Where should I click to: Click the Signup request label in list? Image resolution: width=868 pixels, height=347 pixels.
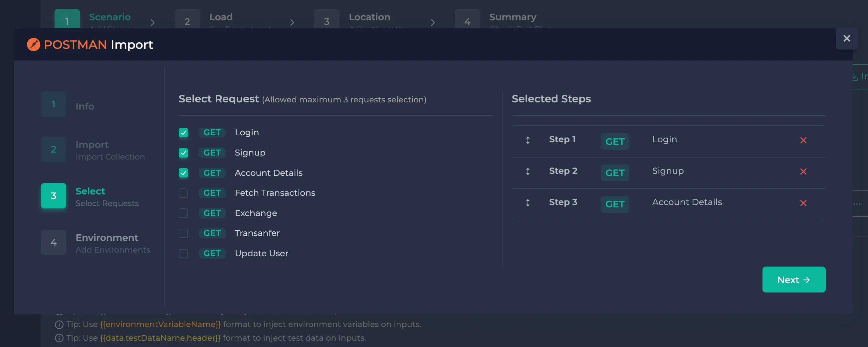pos(250,153)
